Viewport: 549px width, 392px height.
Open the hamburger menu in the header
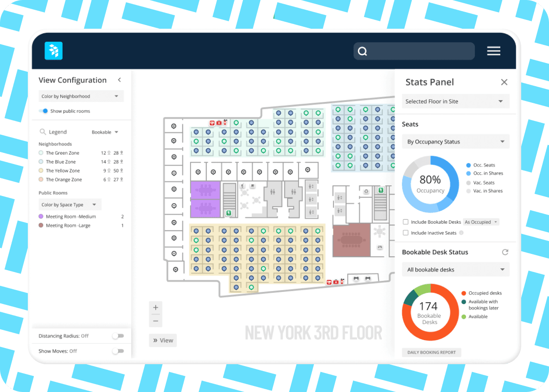tap(493, 51)
